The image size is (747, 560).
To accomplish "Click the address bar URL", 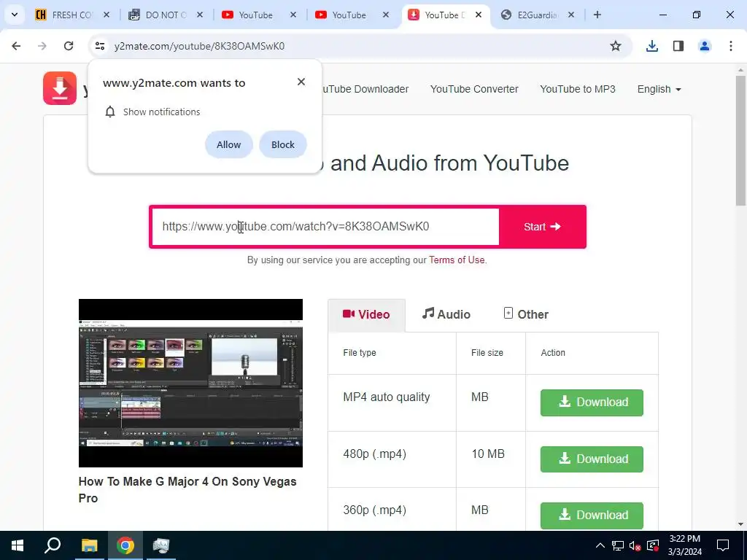I will [x=199, y=46].
